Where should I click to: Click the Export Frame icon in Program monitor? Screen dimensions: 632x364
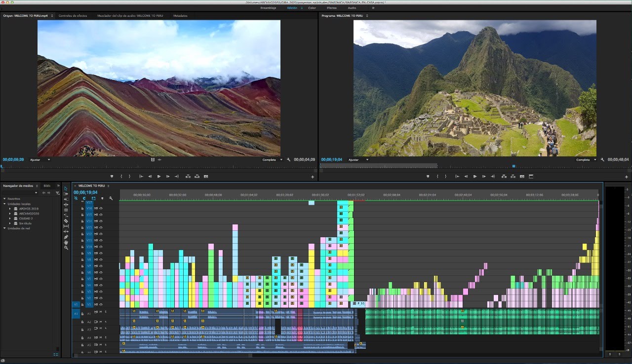pyautogui.click(x=521, y=176)
